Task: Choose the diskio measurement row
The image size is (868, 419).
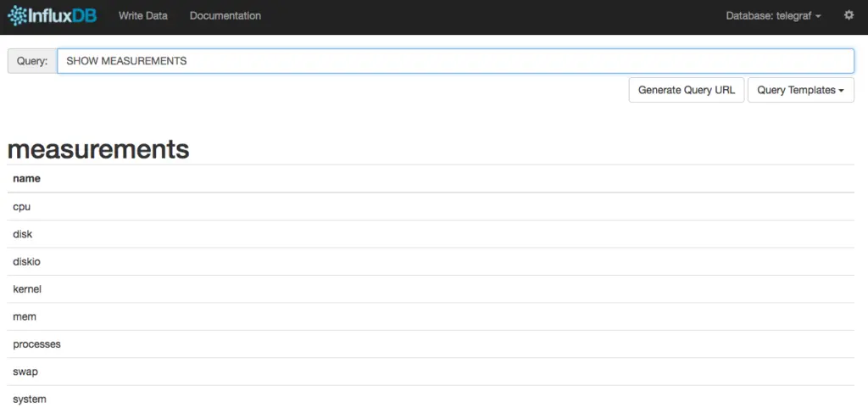Action: pos(26,261)
